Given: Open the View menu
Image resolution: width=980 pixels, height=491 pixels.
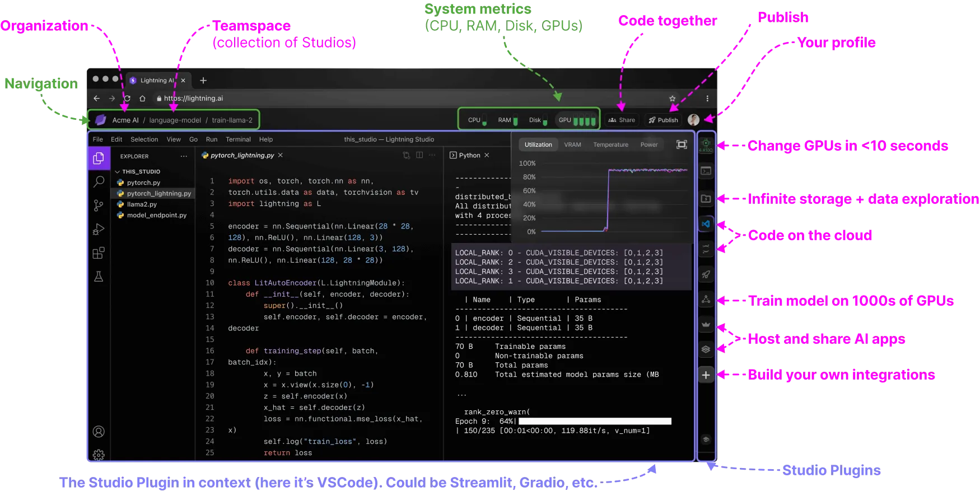Looking at the screenshot, I should point(174,139).
